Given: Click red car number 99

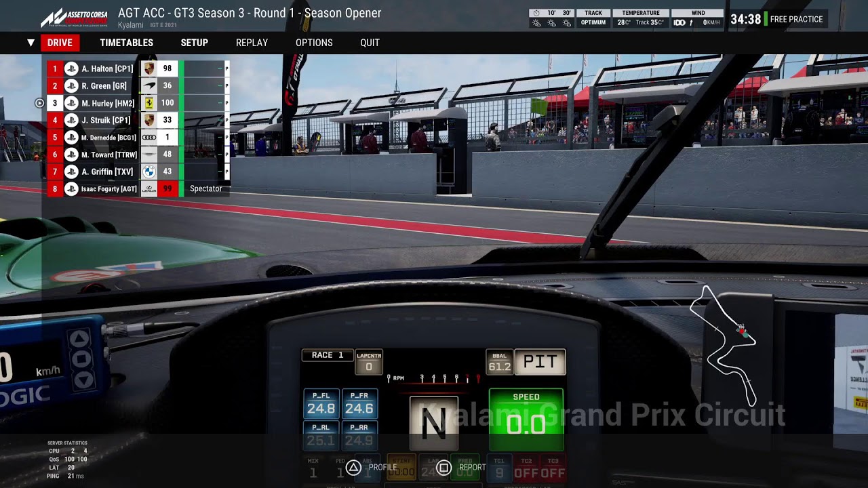Looking at the screenshot, I should (167, 189).
